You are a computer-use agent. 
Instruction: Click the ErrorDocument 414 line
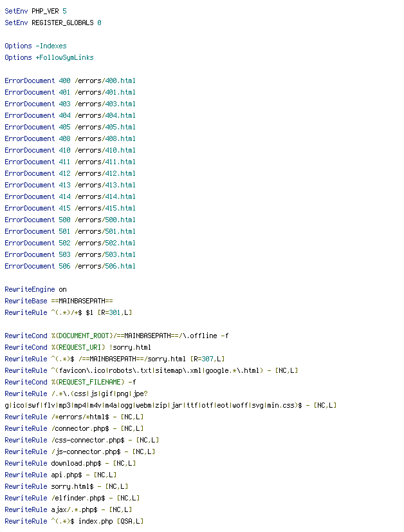coord(70,196)
